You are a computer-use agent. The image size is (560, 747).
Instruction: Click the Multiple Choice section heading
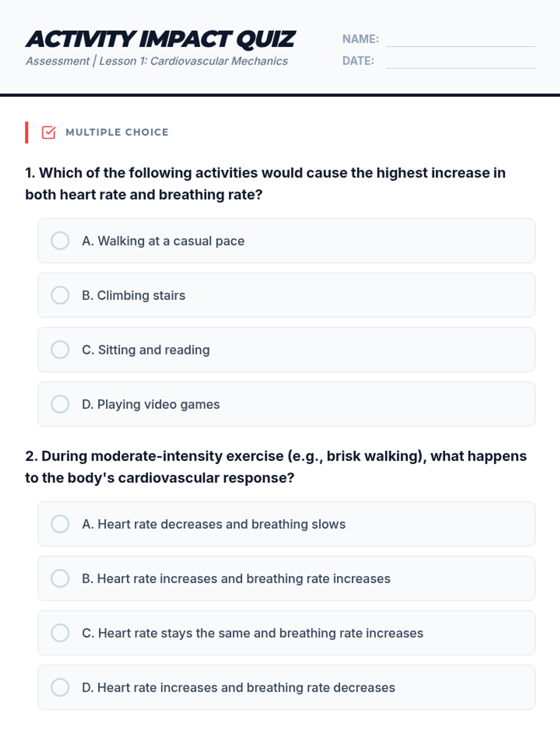[x=117, y=133]
